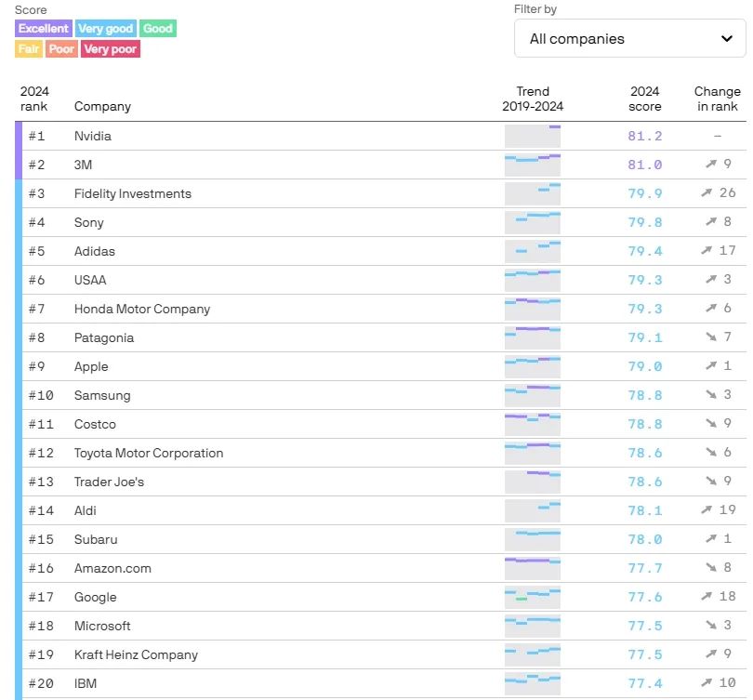Toggle the Very good score badge
The image size is (753, 700).
tap(106, 28)
